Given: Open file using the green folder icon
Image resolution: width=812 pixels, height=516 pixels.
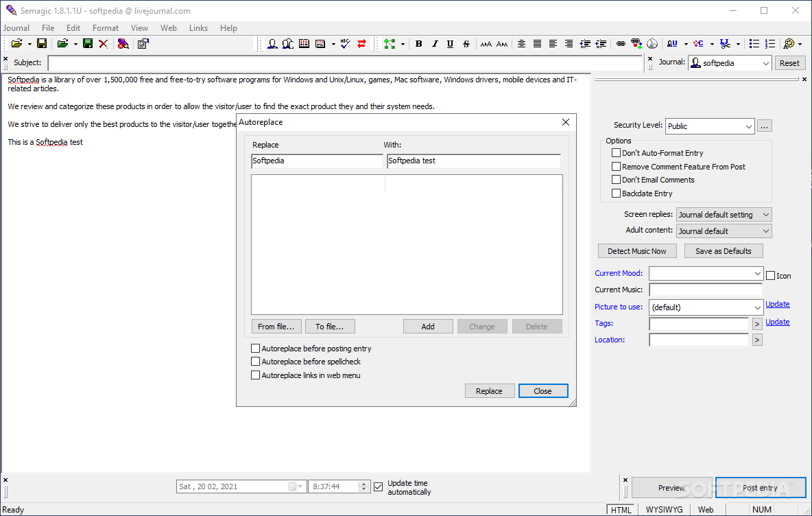Looking at the screenshot, I should [x=62, y=44].
